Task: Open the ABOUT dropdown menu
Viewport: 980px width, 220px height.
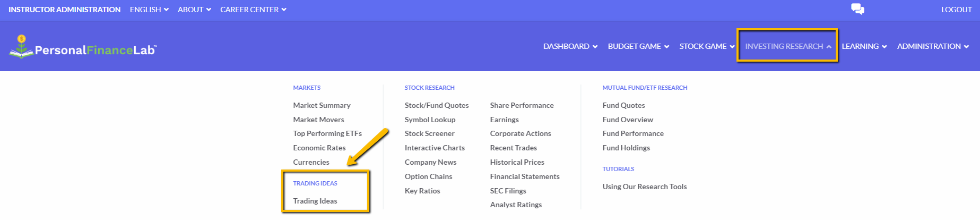Action: 194,10
